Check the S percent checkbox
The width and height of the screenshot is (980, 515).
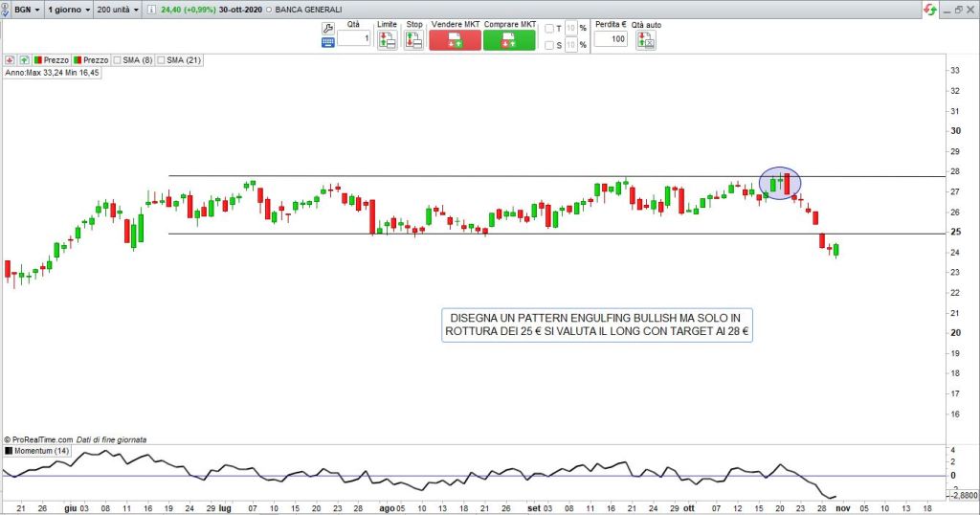coord(548,45)
